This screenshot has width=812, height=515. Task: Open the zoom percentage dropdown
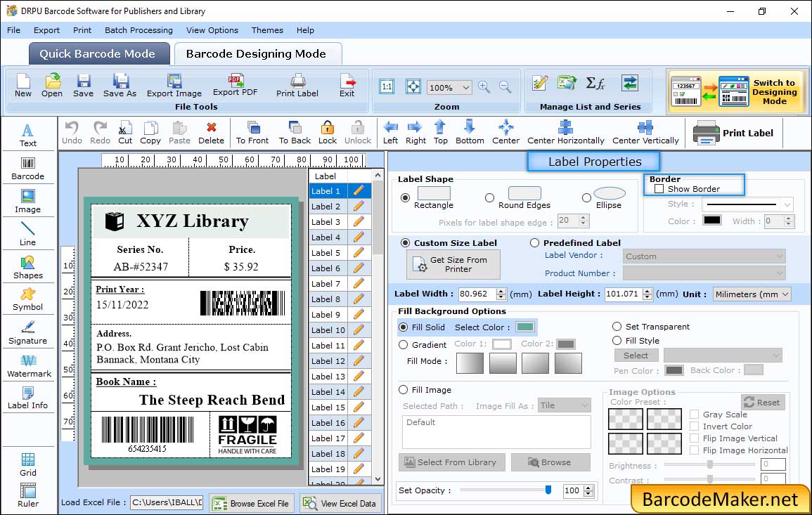(465, 87)
